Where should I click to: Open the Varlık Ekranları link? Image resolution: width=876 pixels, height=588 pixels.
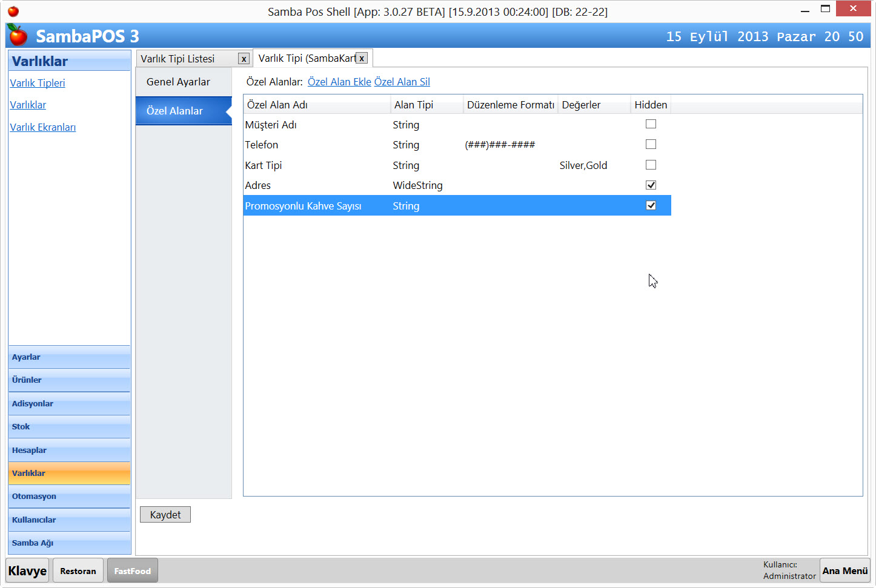point(42,127)
